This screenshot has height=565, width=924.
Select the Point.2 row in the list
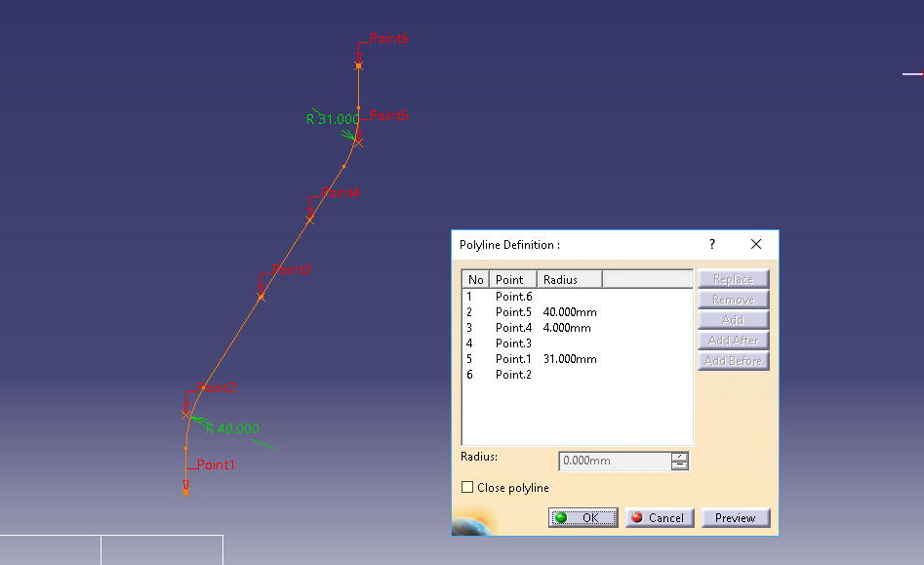[x=577, y=375]
